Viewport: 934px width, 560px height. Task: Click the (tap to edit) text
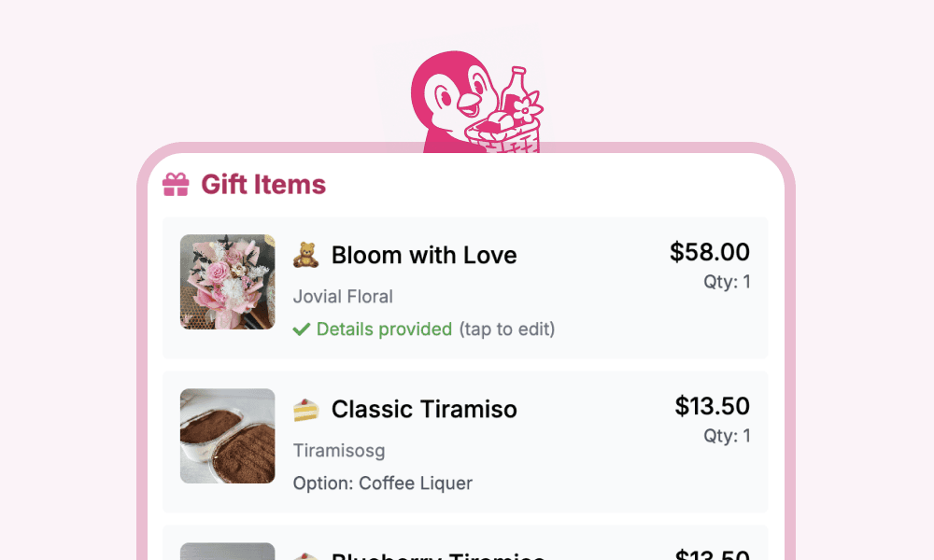(507, 329)
